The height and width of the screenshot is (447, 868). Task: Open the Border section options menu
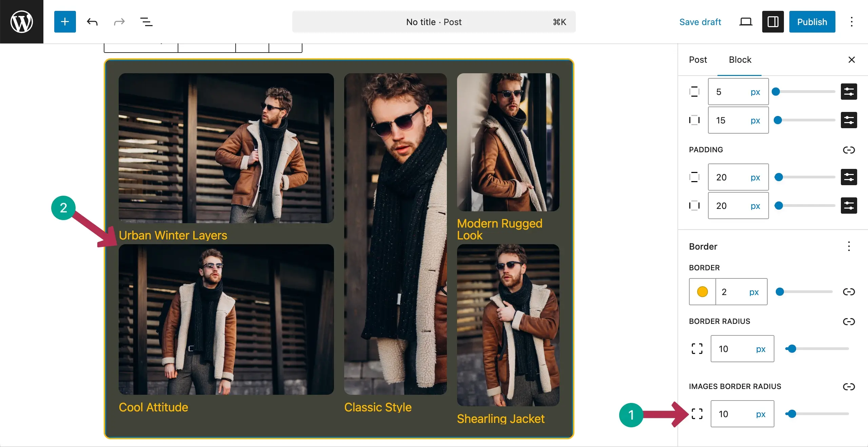pos(849,247)
